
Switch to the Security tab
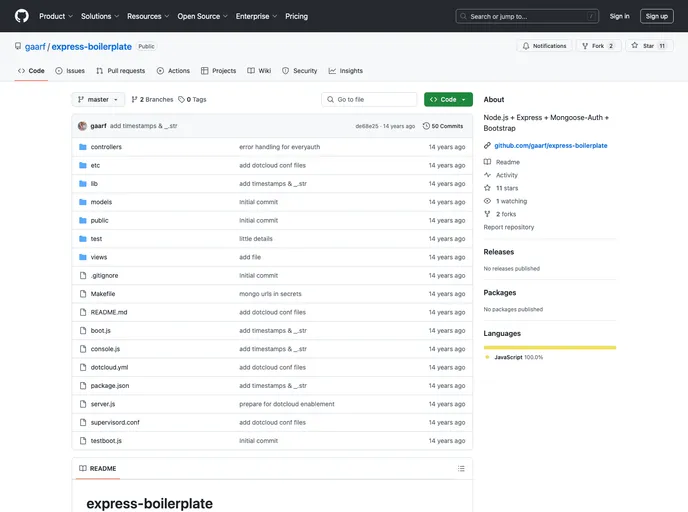coord(300,71)
